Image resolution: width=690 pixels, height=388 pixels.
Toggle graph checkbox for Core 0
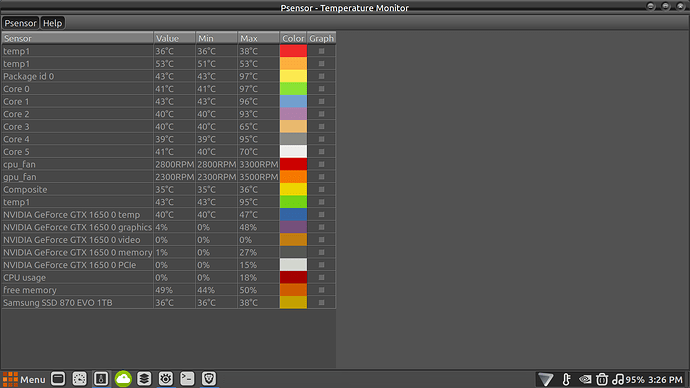(x=322, y=89)
